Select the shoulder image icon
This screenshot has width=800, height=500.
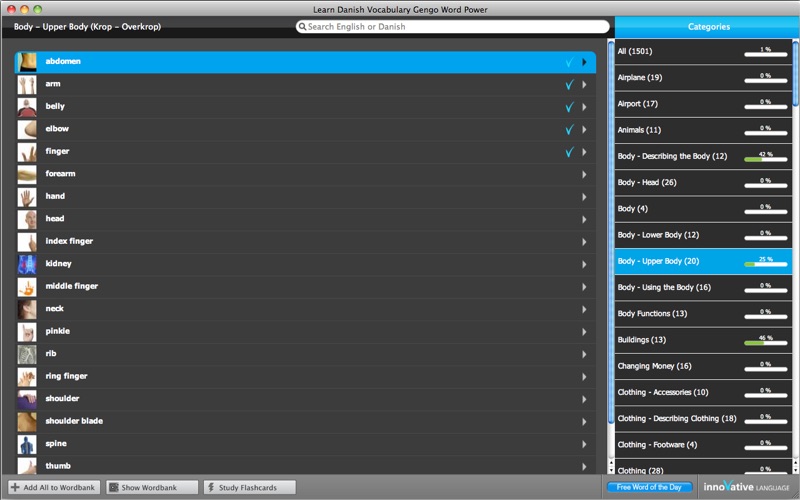[x=27, y=399]
